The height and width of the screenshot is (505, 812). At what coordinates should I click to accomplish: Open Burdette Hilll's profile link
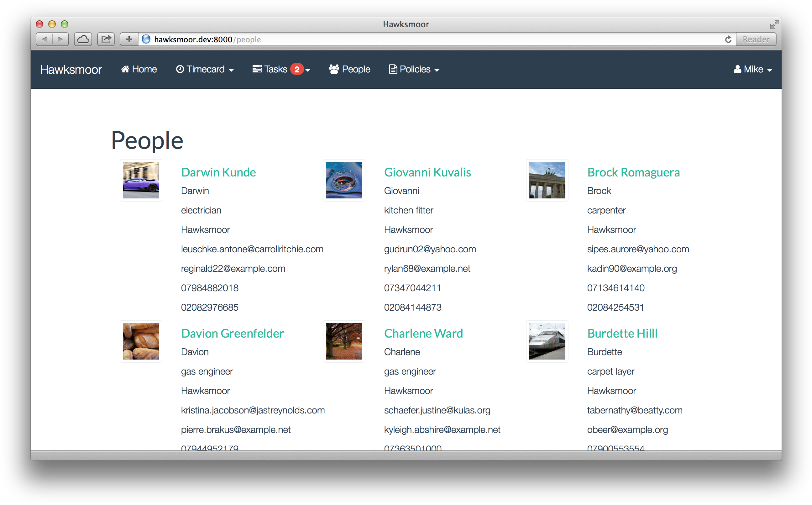coord(622,333)
